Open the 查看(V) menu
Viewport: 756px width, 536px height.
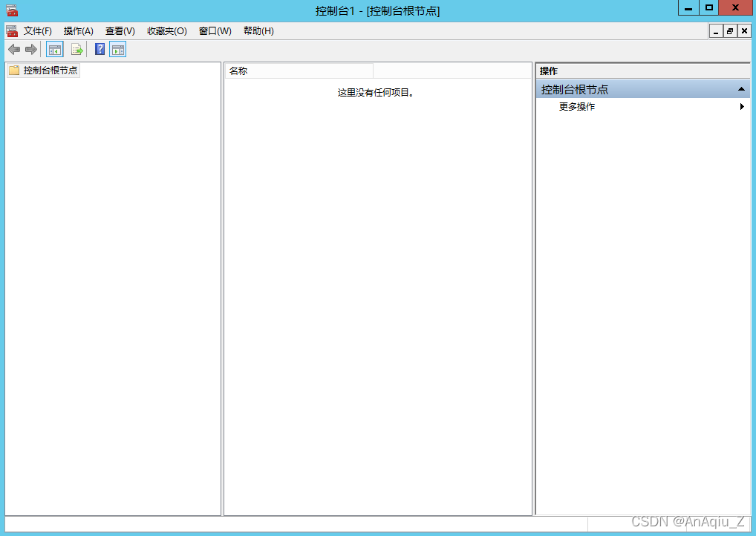tap(119, 30)
